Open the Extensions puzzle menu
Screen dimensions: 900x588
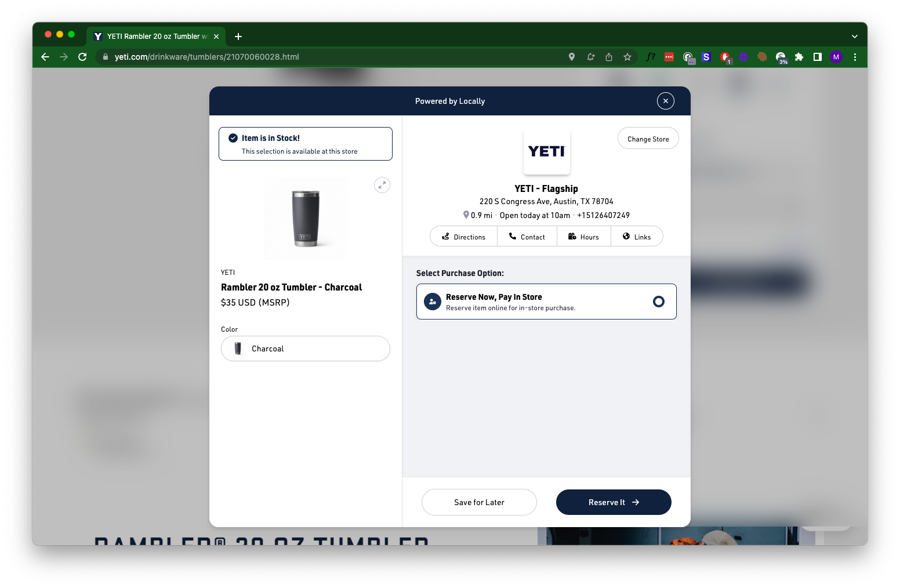point(799,57)
